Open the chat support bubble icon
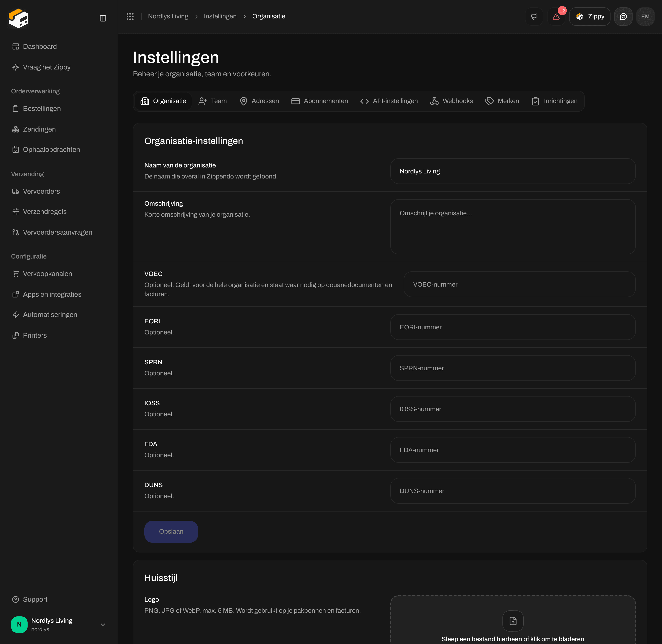 [623, 17]
